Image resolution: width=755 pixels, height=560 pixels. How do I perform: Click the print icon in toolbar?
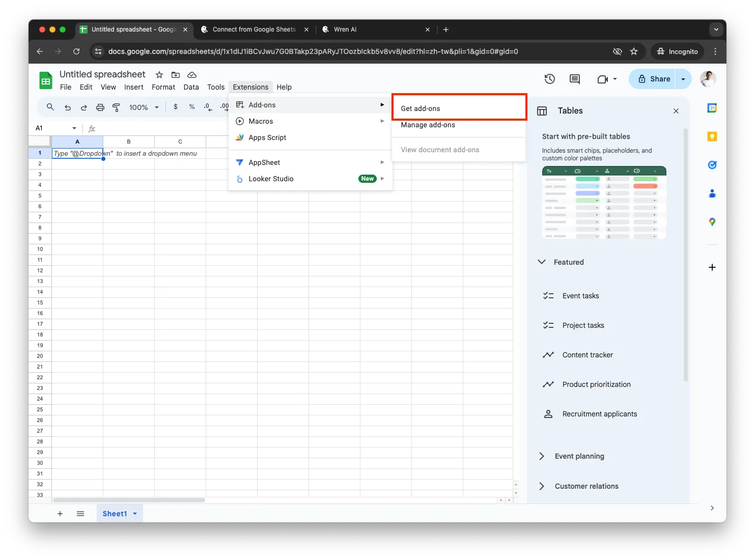pos(100,107)
